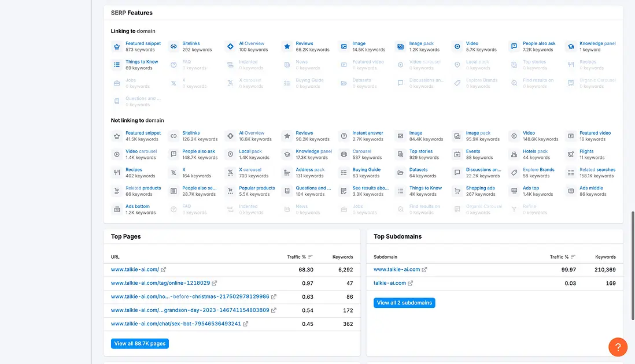Open the Related searches link with 158.1K keywords

597,169
